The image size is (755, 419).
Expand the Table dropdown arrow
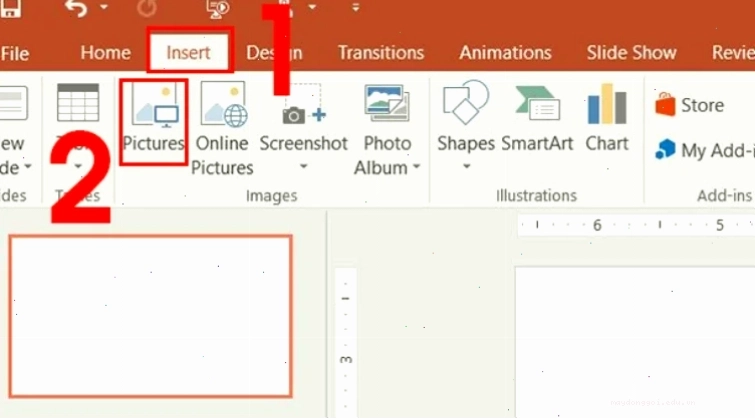[78, 167]
